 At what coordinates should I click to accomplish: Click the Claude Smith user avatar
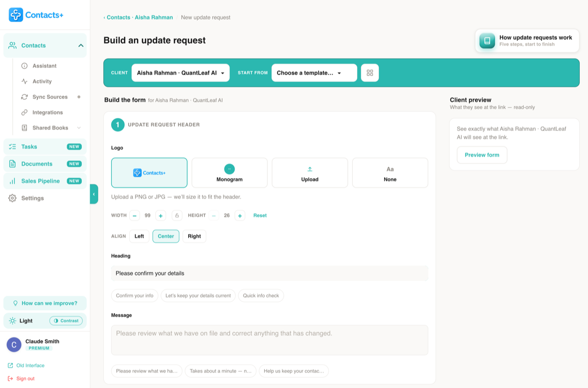pos(14,345)
